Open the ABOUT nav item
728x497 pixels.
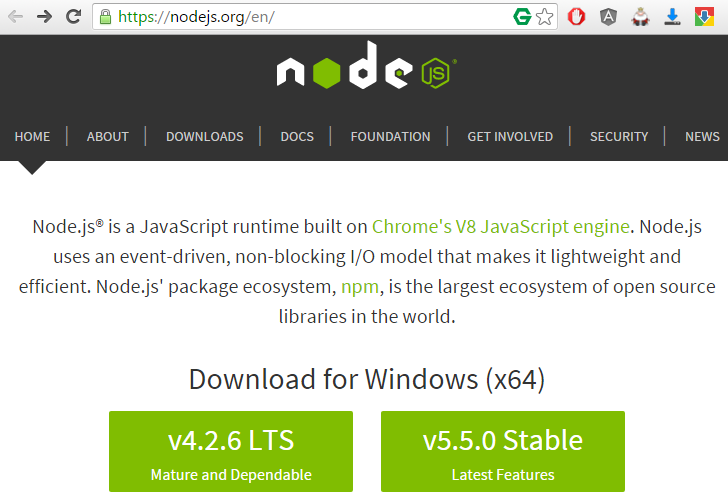(x=107, y=137)
